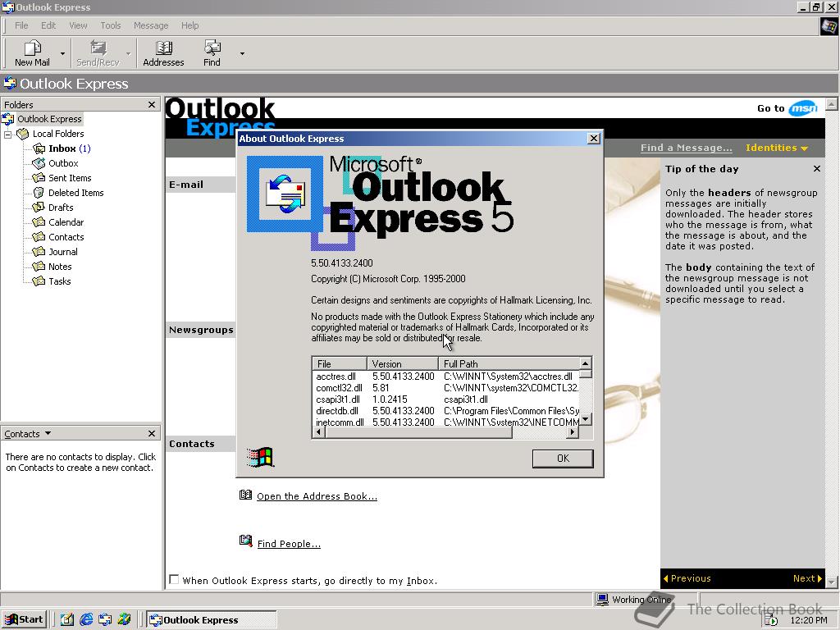Open the Help menu
This screenshot has width=840, height=630.
pyautogui.click(x=189, y=25)
